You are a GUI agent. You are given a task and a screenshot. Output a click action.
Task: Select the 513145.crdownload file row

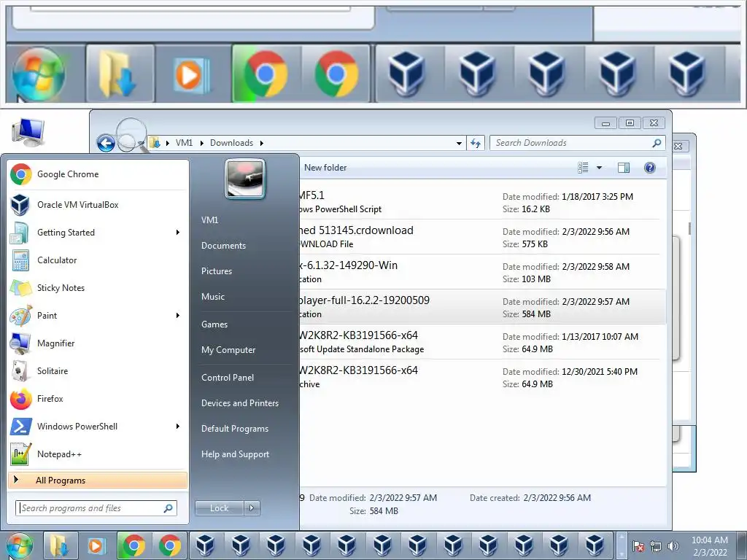483,237
